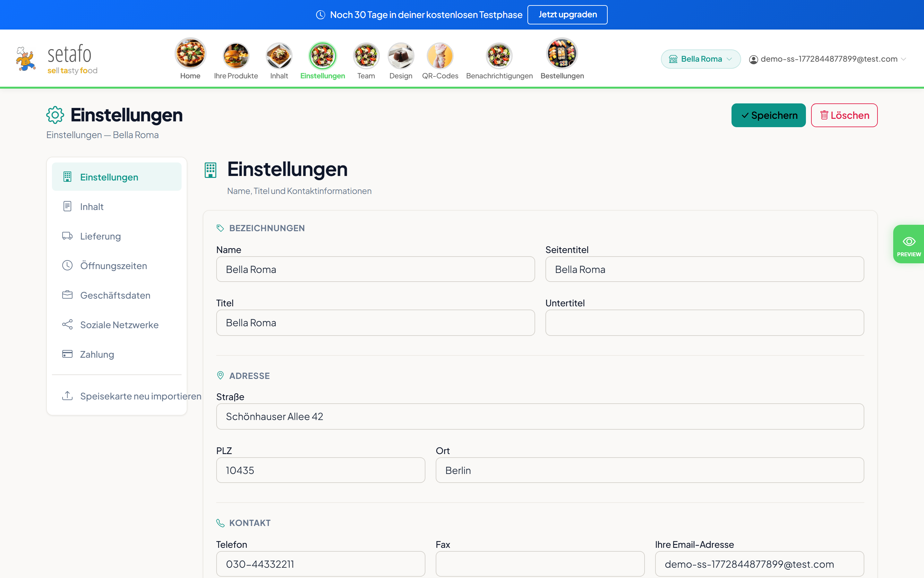This screenshot has height=578, width=924.
Task: Go to Soziale Netzwerke in sidebar
Action: (116, 325)
